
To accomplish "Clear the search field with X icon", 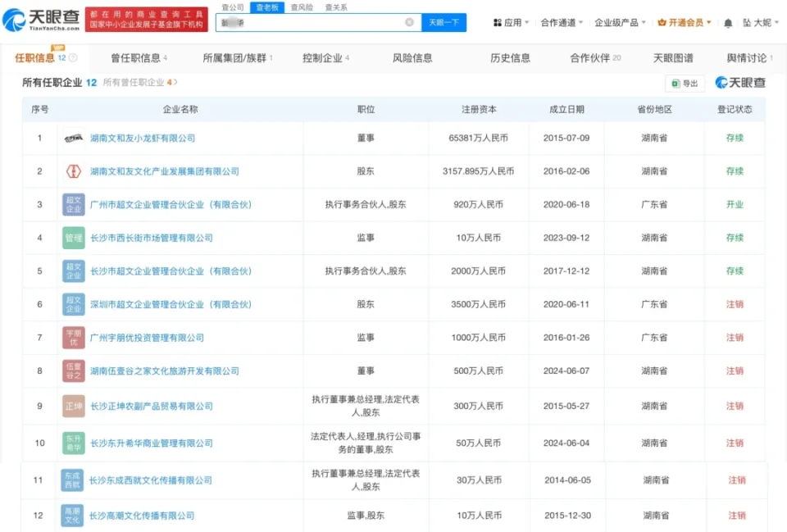I will (410, 22).
